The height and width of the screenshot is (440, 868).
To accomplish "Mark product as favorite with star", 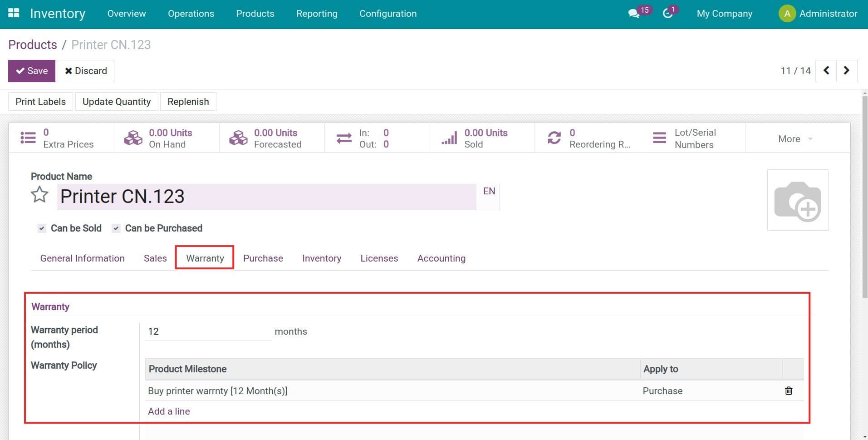I will point(39,195).
